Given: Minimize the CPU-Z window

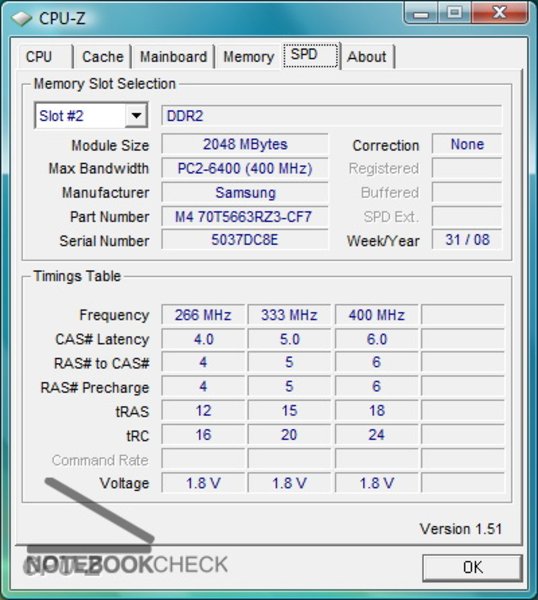Looking at the screenshot, I should (x=421, y=13).
